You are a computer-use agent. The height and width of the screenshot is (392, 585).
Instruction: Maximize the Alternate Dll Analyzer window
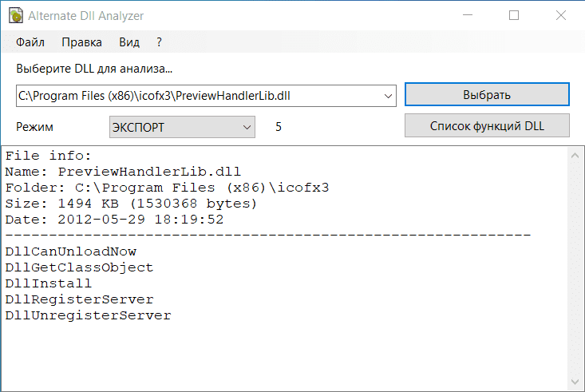pyautogui.click(x=514, y=16)
